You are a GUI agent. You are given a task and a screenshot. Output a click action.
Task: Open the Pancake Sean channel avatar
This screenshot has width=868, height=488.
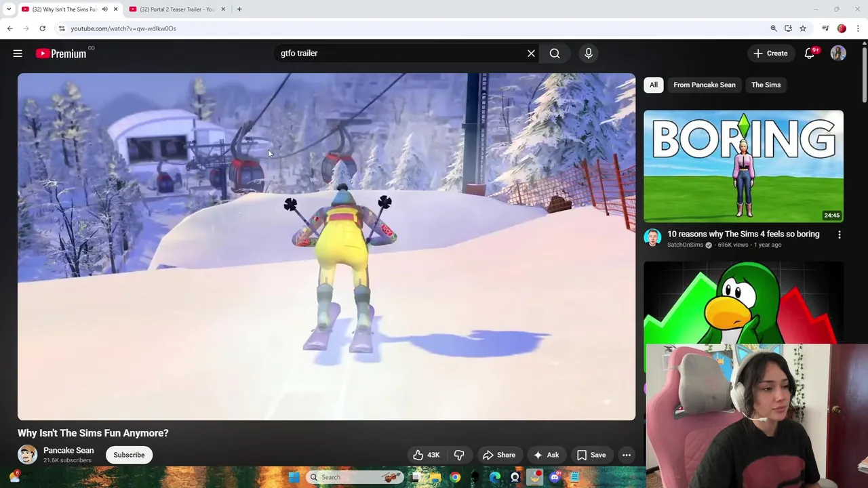click(x=27, y=454)
